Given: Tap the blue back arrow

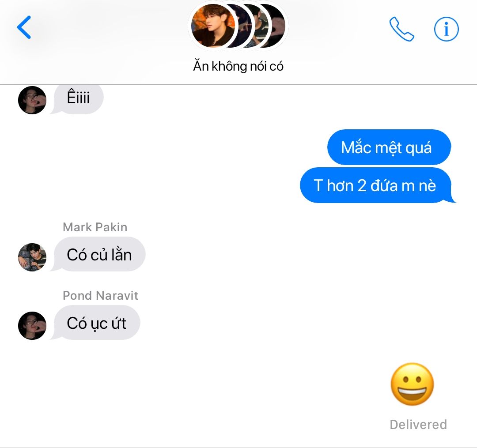Looking at the screenshot, I should click(x=24, y=27).
